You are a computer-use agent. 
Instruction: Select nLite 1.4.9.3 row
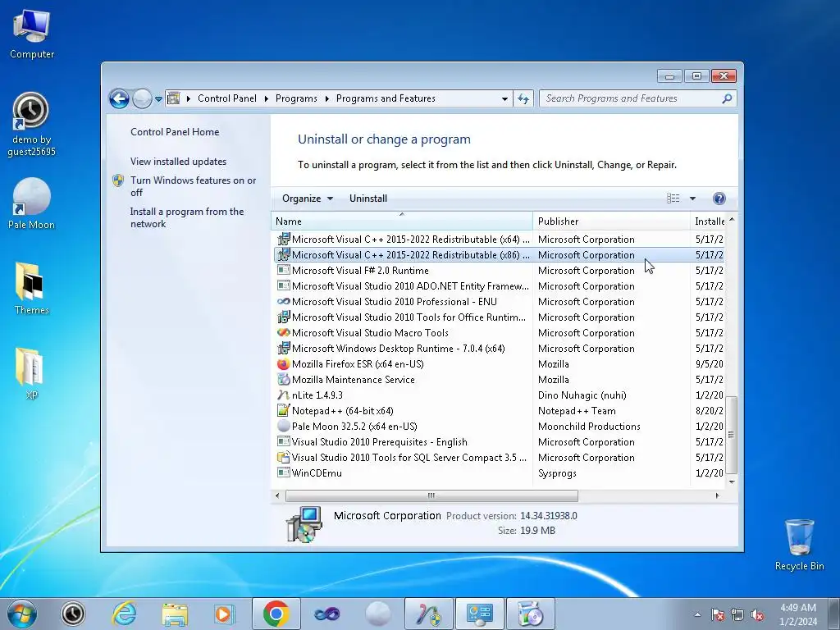(499, 395)
